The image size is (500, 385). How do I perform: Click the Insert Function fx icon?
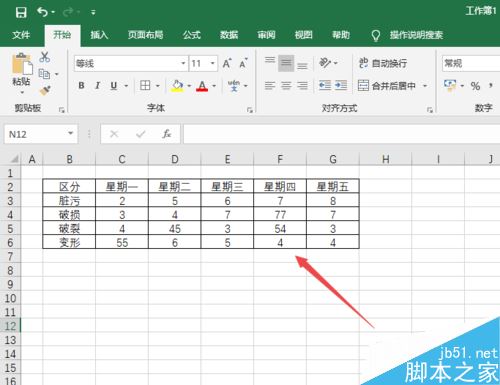(167, 134)
